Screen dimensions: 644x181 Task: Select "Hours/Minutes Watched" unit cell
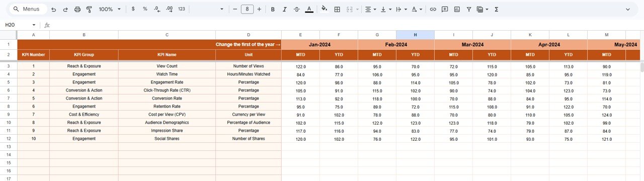click(249, 74)
